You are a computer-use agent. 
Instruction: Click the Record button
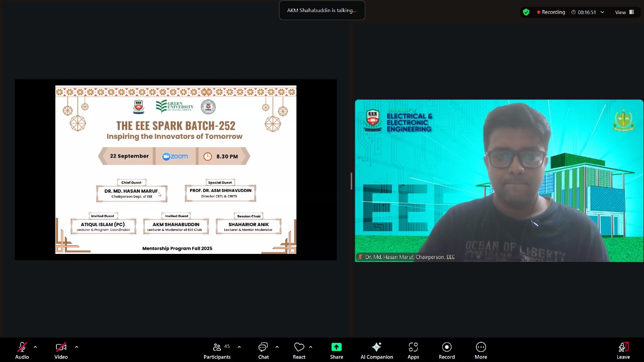click(446, 350)
